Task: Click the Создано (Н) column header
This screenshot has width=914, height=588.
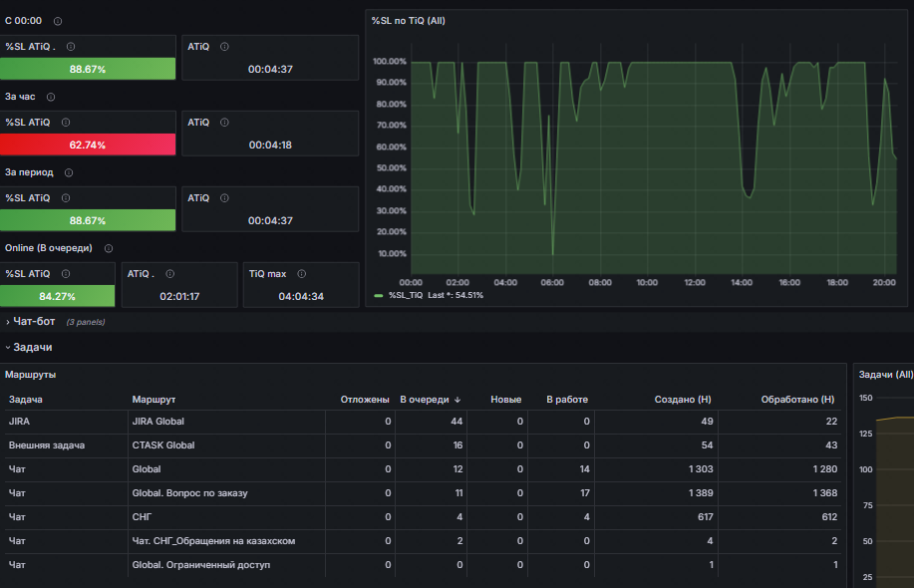Action: pyautogui.click(x=683, y=400)
